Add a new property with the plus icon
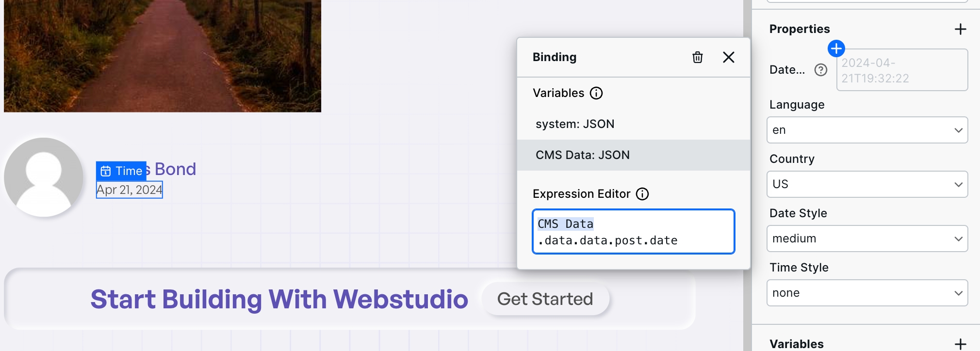Screen dimensions: 980x351 [960, 29]
